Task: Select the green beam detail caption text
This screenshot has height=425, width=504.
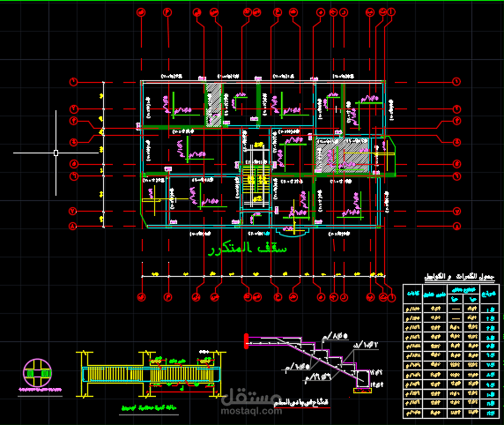Action: [149, 408]
